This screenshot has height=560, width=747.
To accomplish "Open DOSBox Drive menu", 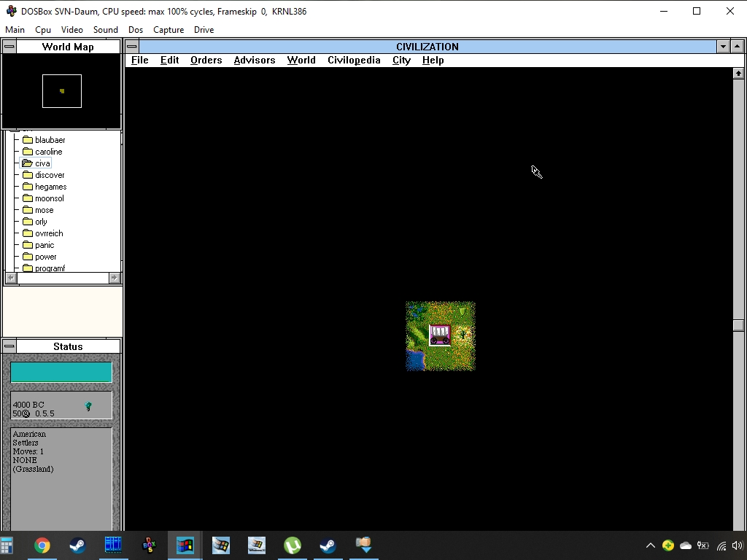I will coord(204,29).
